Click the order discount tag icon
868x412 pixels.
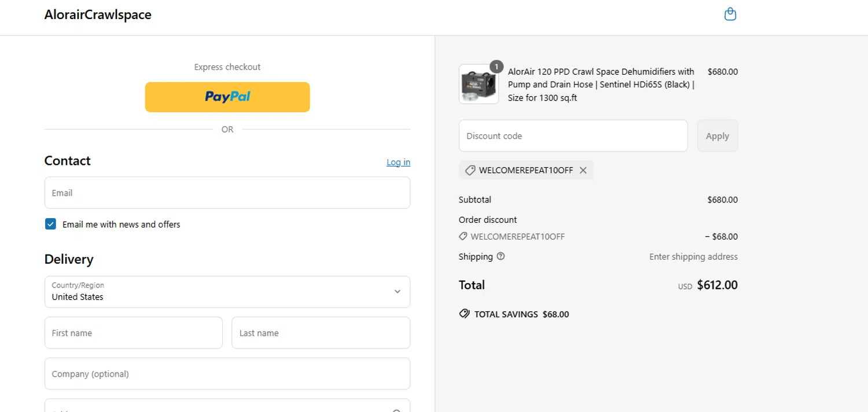pyautogui.click(x=463, y=236)
